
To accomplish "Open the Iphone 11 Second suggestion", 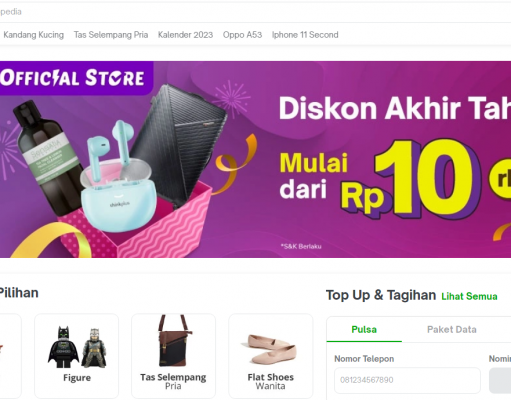I will pyautogui.click(x=305, y=35).
